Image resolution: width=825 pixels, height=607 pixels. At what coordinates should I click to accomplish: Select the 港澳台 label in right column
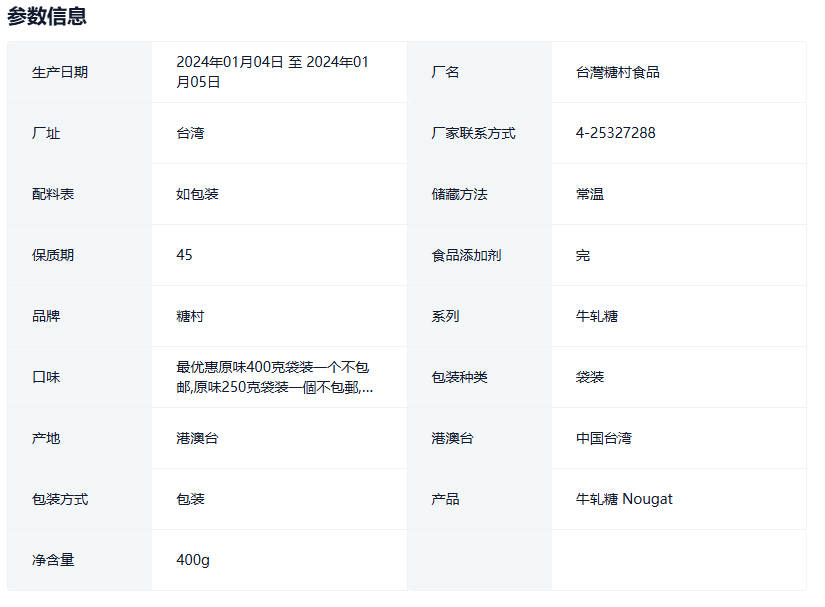click(452, 438)
